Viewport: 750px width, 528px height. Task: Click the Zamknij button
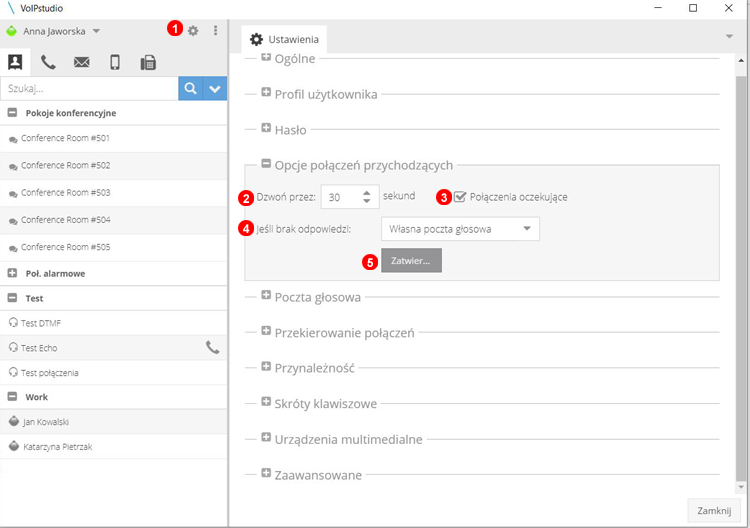(714, 510)
